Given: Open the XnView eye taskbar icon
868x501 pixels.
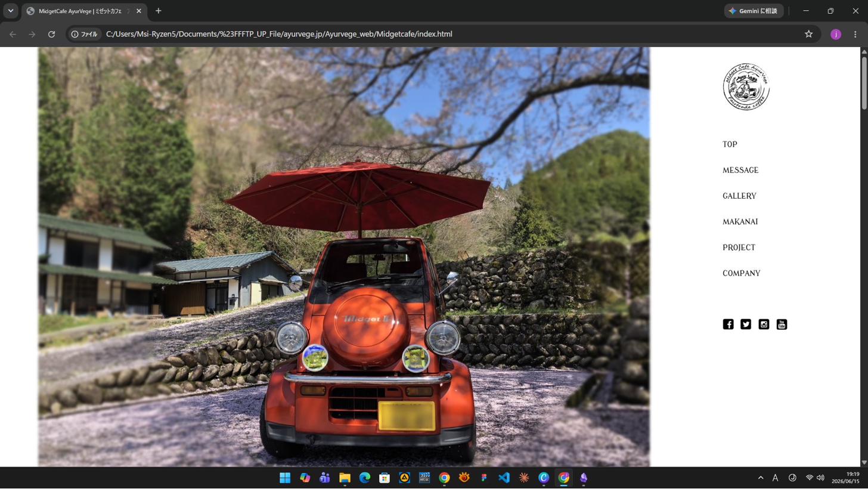Looking at the screenshot, I should pos(464,478).
